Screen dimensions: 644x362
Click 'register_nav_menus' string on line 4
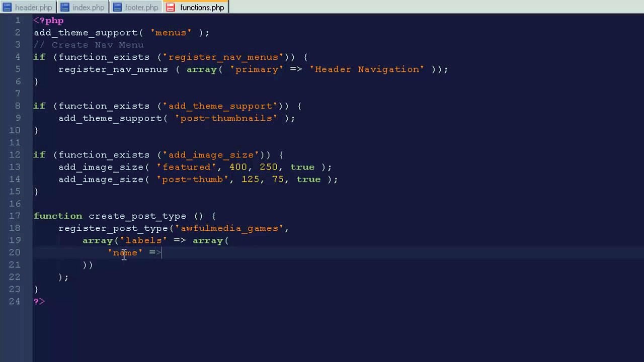click(x=223, y=57)
